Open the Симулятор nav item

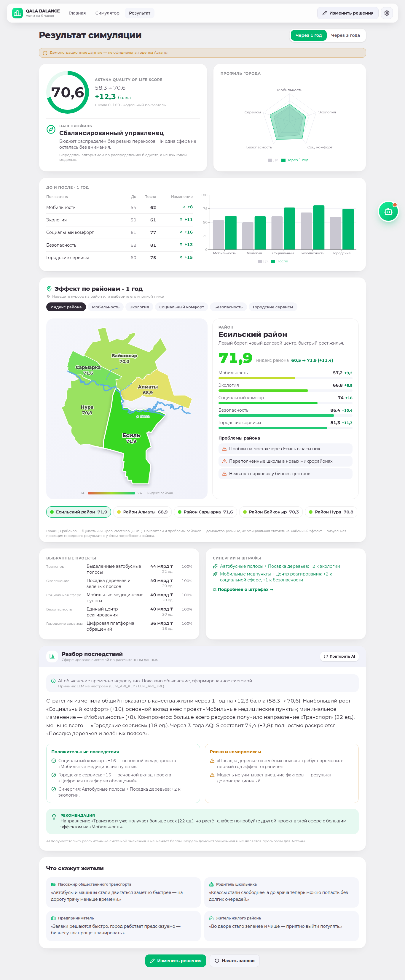(x=107, y=13)
